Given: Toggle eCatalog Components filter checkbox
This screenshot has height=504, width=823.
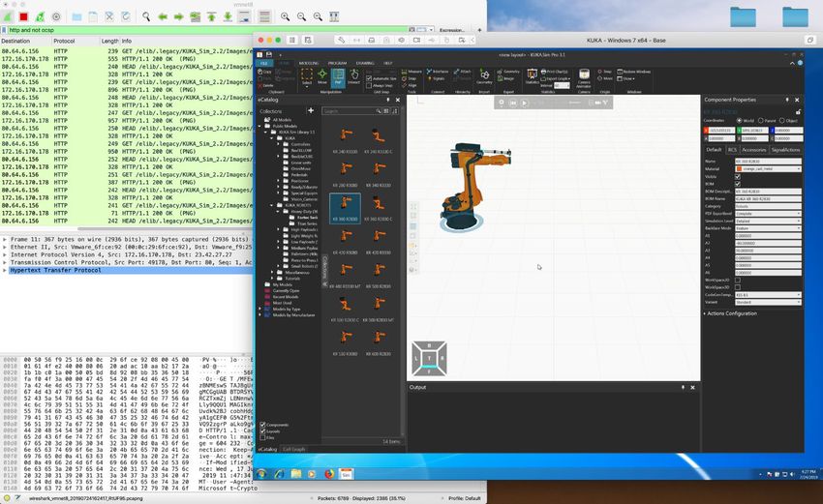Looking at the screenshot, I should tap(263, 425).
